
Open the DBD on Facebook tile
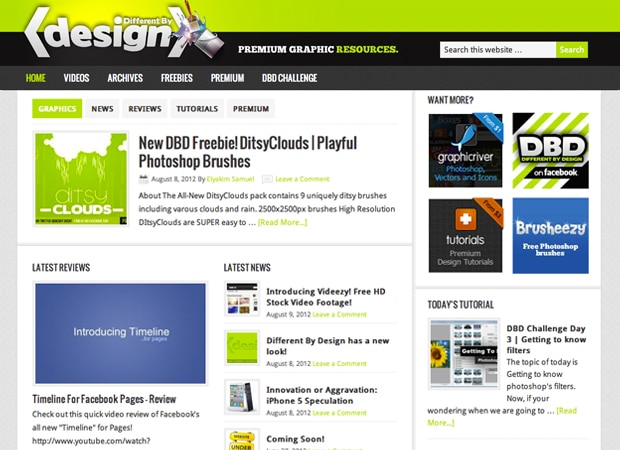pyautogui.click(x=550, y=150)
